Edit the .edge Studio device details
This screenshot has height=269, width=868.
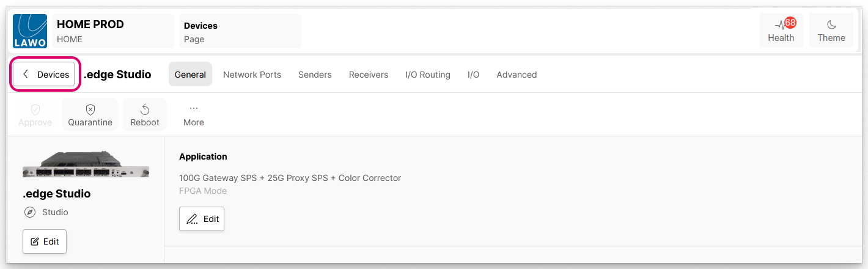(x=45, y=241)
